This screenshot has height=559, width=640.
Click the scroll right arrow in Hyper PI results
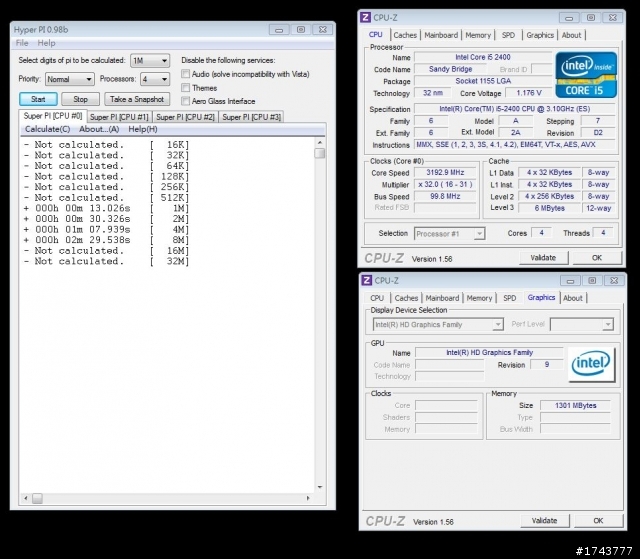pyautogui.click(x=308, y=498)
